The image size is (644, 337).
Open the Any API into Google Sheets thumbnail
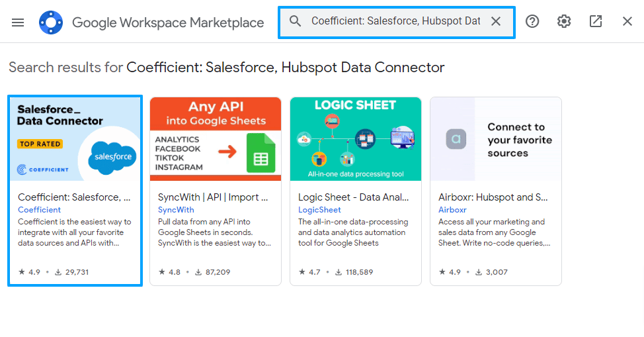[215, 138]
